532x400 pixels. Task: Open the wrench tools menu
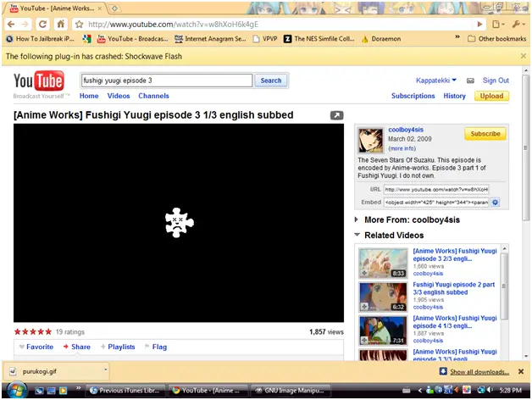(518, 24)
